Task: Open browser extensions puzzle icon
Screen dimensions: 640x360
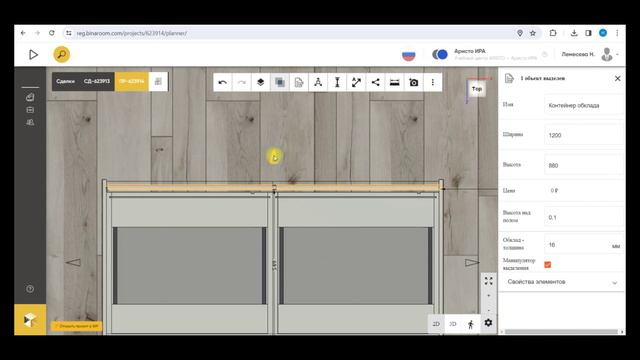Action: [x=553, y=33]
